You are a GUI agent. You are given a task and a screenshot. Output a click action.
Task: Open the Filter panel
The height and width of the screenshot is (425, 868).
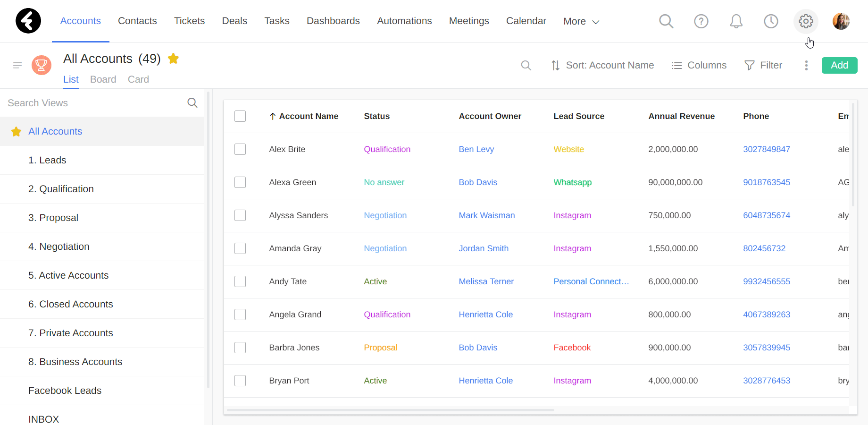pyautogui.click(x=763, y=66)
